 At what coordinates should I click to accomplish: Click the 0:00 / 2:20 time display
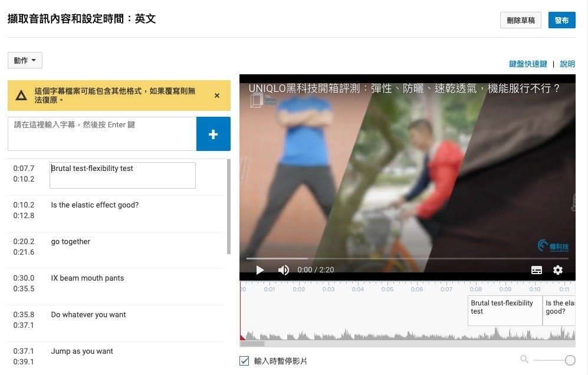[316, 270]
